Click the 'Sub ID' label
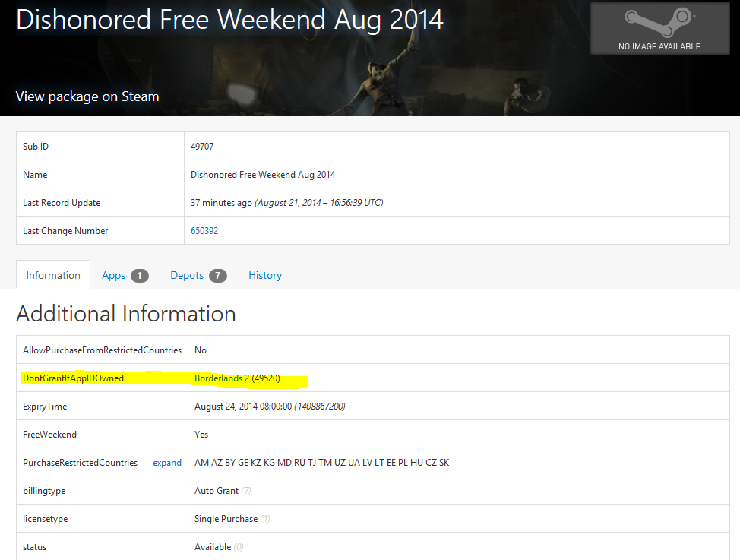 click(x=36, y=147)
